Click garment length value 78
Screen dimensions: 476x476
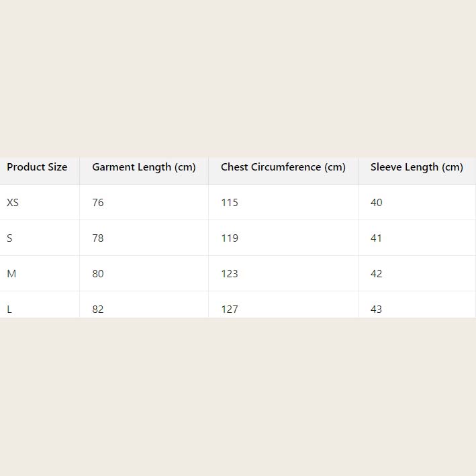click(98, 238)
